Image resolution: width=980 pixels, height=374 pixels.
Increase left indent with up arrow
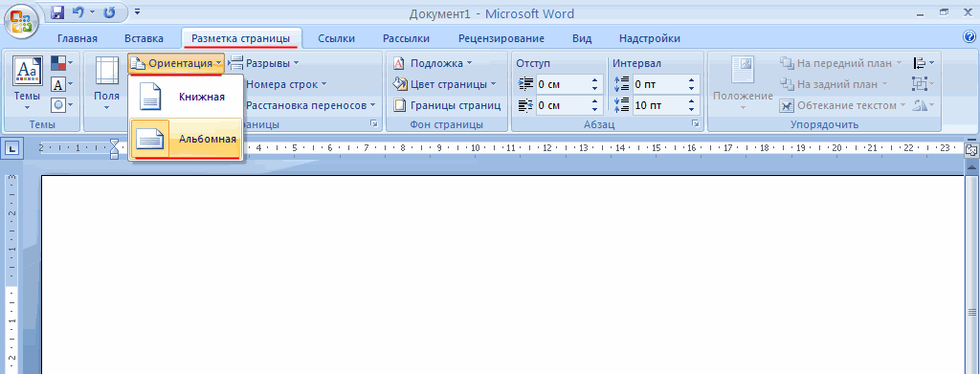593,80
